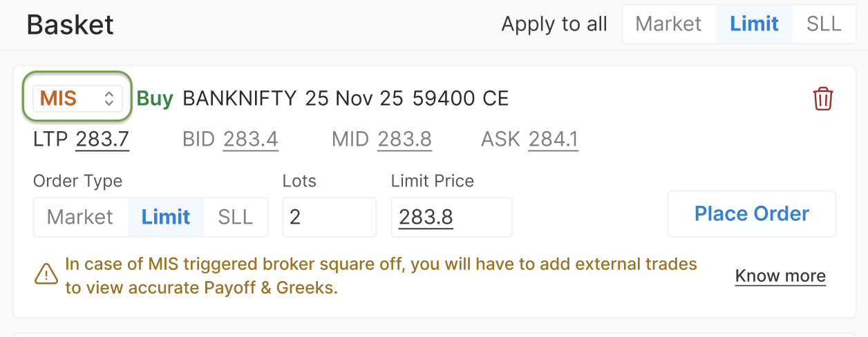This screenshot has width=868, height=337.
Task: Click the warning triangle icon
Action: (46, 275)
